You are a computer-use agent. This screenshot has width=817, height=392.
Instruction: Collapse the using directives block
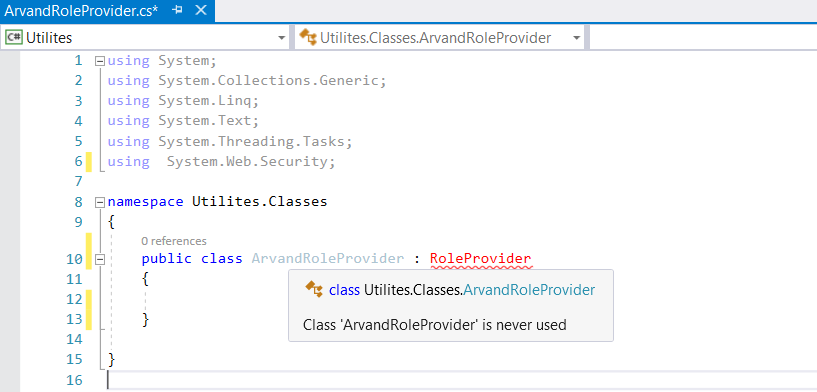coord(100,61)
